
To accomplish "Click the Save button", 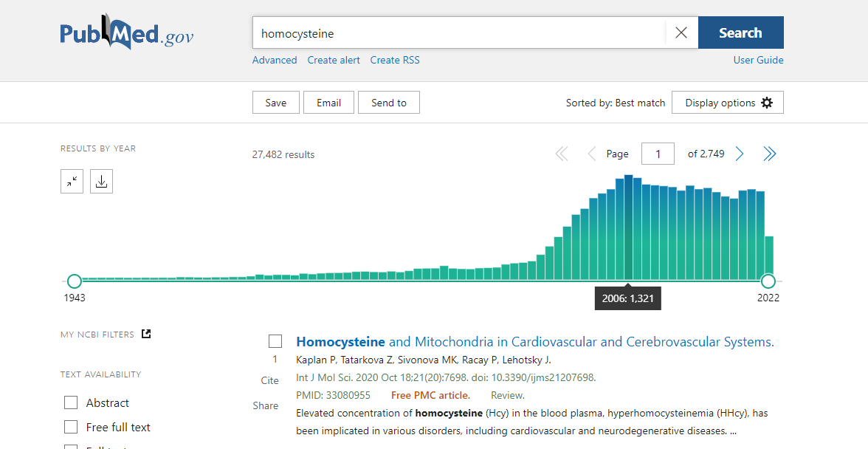I will coord(275,103).
